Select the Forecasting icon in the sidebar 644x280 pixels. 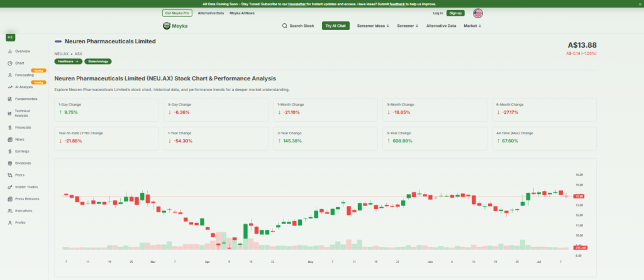(10, 75)
